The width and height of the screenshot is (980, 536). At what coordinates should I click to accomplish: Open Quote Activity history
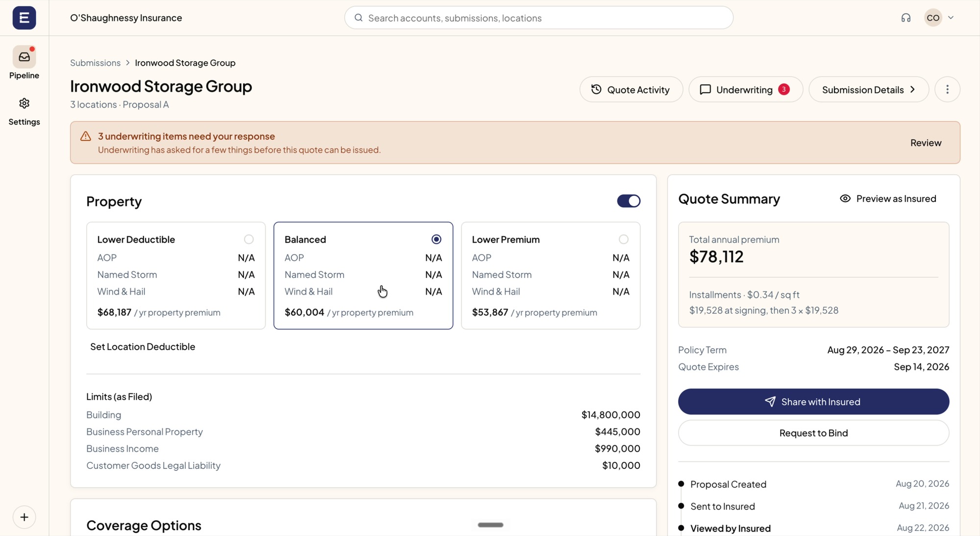[x=631, y=89]
